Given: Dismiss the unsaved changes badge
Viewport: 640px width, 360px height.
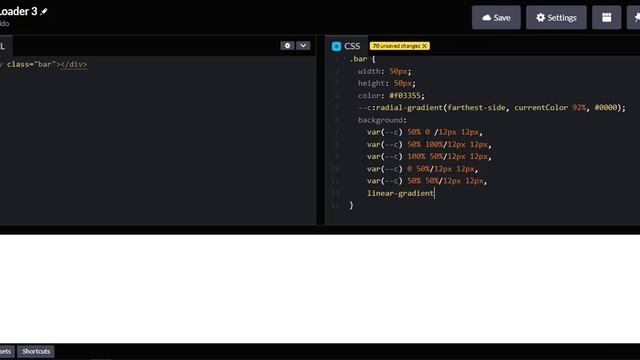Looking at the screenshot, I should [424, 46].
